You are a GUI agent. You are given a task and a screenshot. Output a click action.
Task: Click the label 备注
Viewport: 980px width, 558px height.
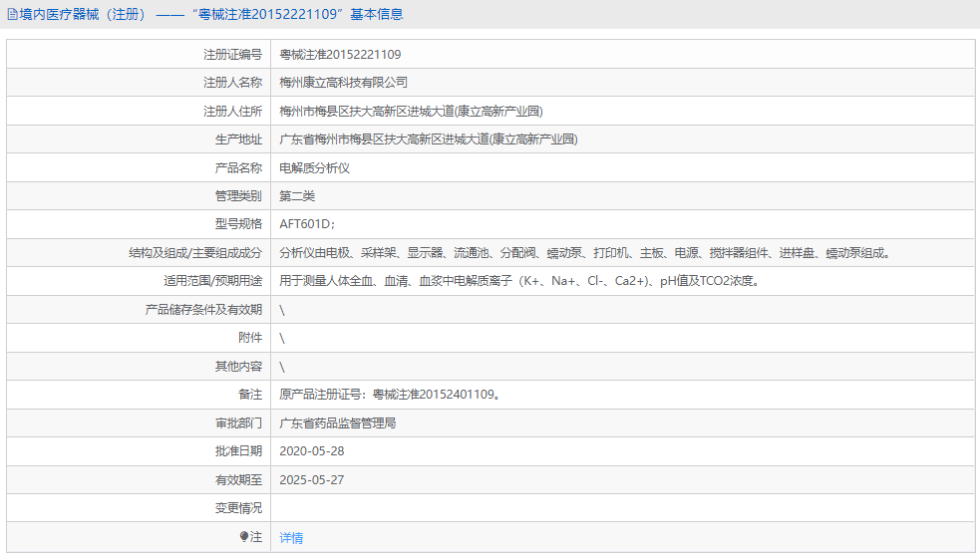pyautogui.click(x=250, y=395)
